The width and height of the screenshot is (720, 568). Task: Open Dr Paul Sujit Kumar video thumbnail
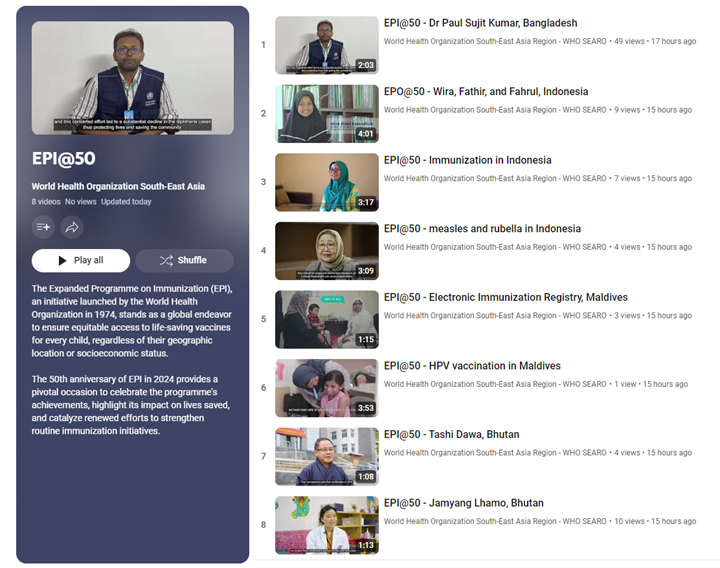coord(326,45)
